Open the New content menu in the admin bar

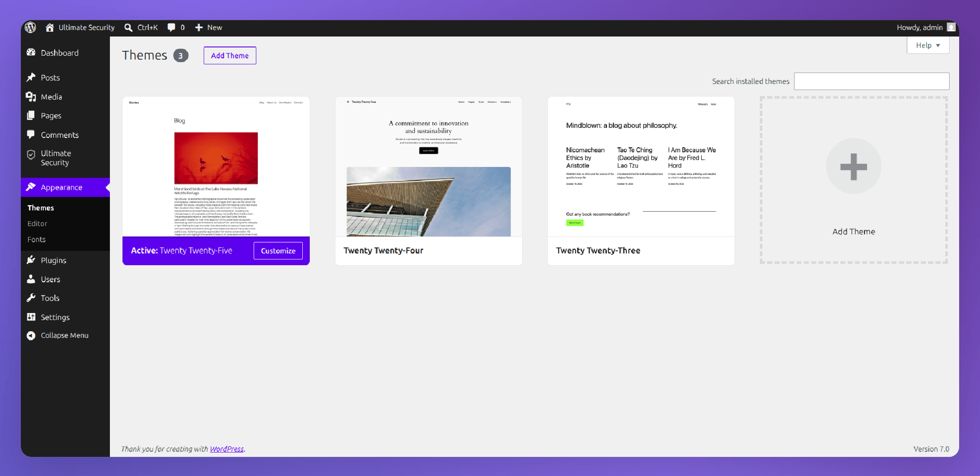point(209,27)
